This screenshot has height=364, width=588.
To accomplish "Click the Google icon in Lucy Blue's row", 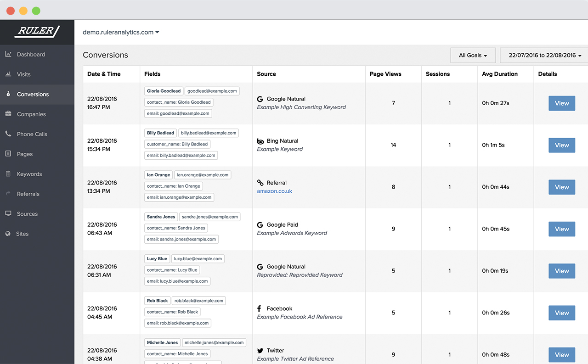I will tap(260, 267).
